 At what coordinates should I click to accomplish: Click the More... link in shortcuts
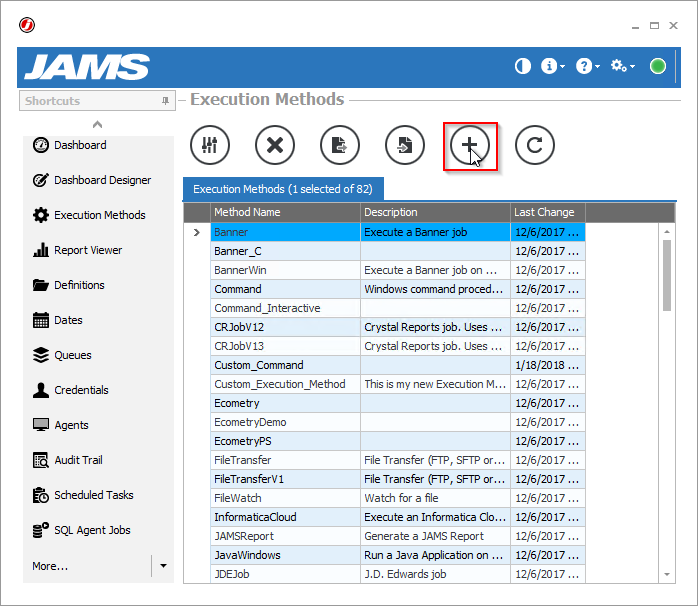(x=50, y=566)
